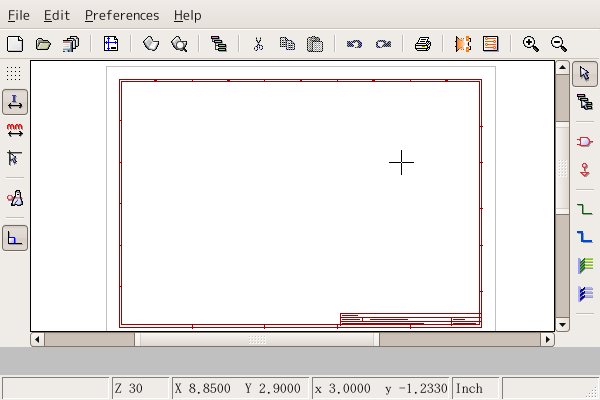Screen dimensions: 600x400
Task: Click the scissors cut icon
Action: tap(257, 44)
